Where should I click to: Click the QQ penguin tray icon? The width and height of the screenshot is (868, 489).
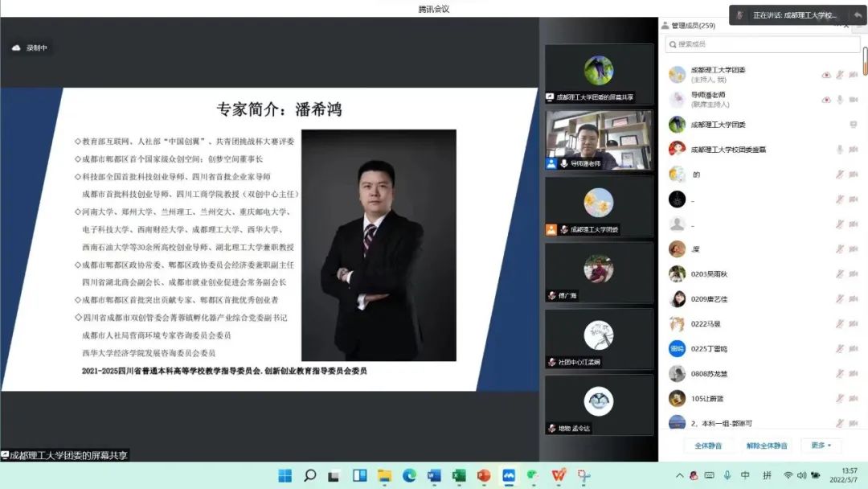694,475
